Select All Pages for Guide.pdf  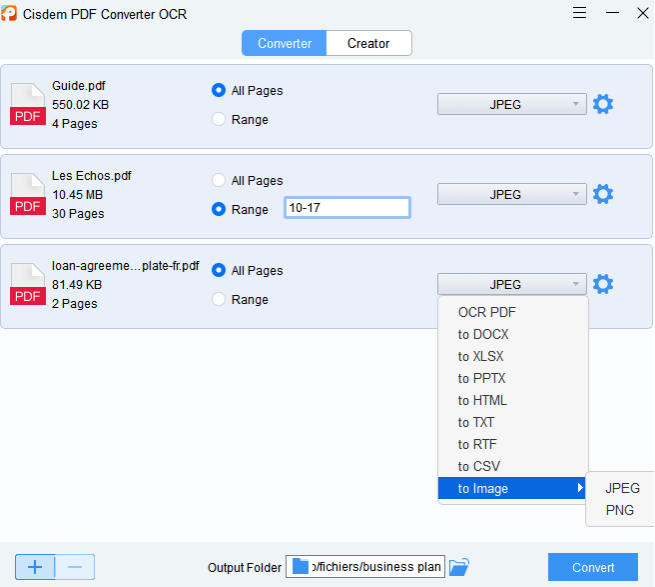coord(218,90)
